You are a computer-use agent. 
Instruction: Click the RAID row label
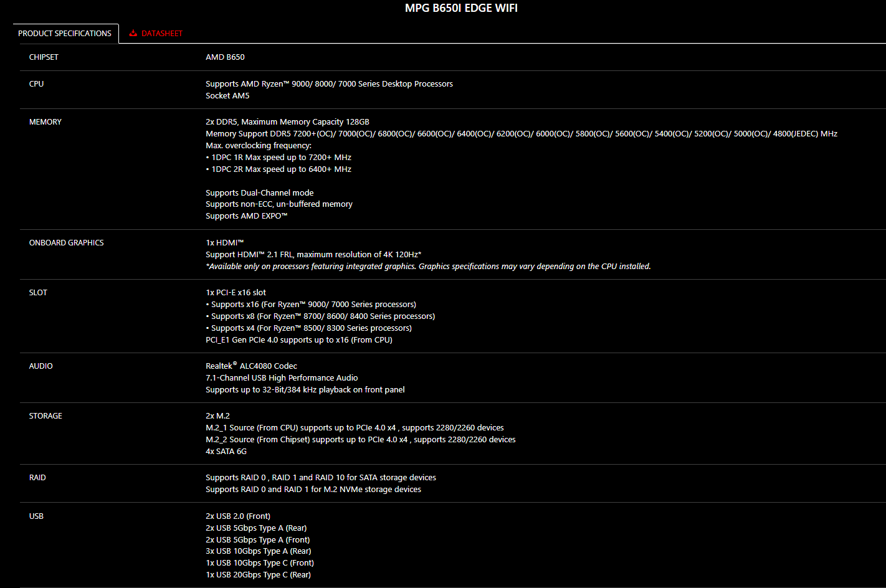coord(37,478)
